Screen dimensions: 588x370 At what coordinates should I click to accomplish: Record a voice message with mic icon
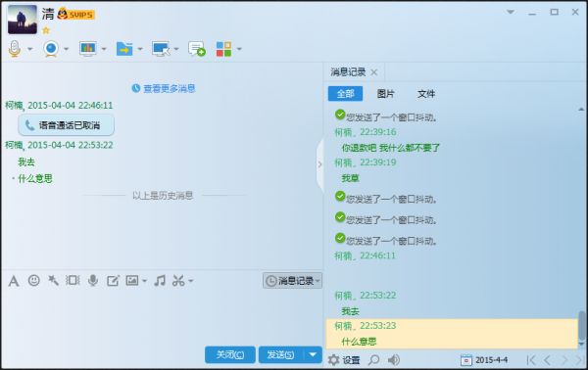[93, 280]
